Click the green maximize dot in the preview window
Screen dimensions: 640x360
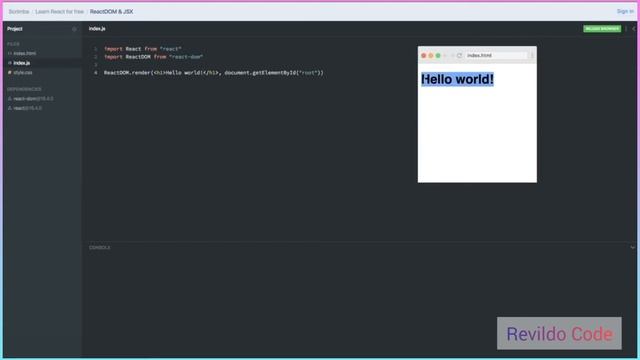click(x=438, y=56)
